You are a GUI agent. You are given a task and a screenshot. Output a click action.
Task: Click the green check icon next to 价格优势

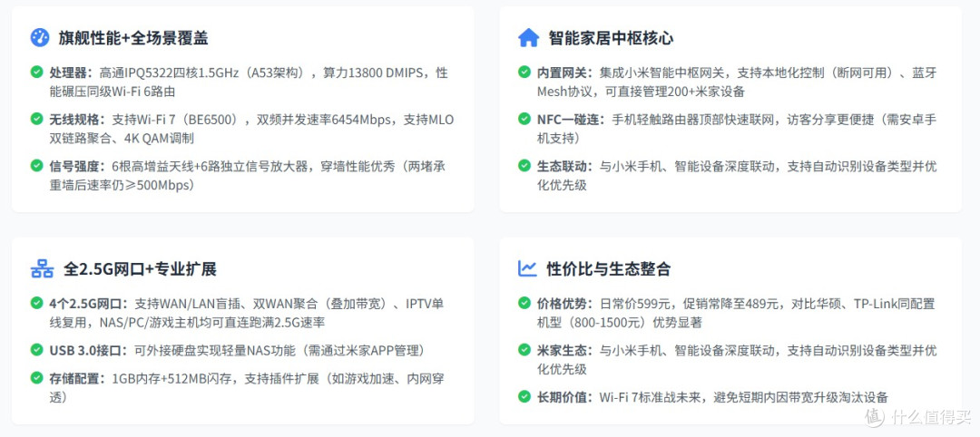[524, 304]
